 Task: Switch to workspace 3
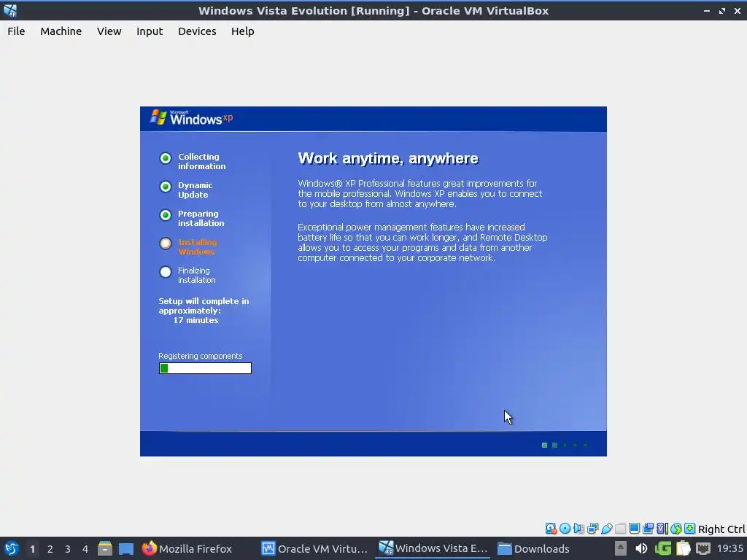click(x=68, y=549)
